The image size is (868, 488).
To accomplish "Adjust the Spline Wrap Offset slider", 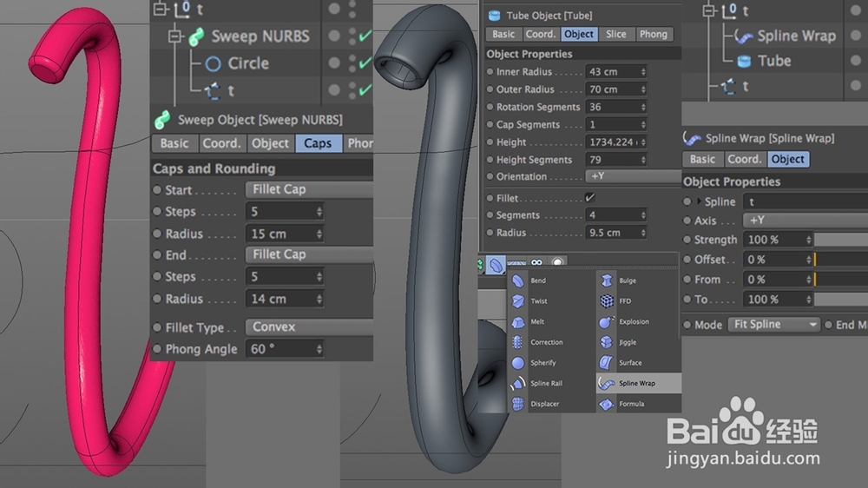I will [841, 260].
